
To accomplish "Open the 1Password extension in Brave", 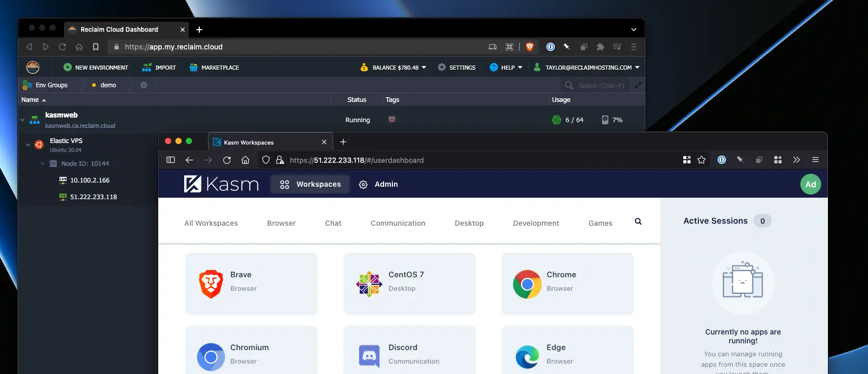I will click(x=550, y=47).
